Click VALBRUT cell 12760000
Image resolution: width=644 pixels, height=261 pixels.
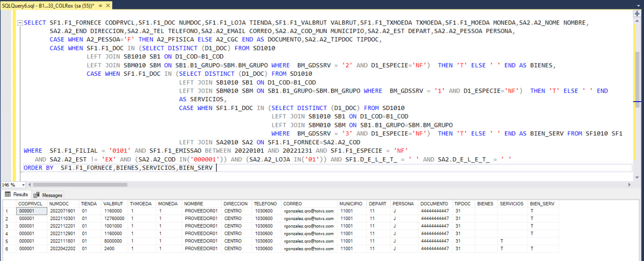114,218
